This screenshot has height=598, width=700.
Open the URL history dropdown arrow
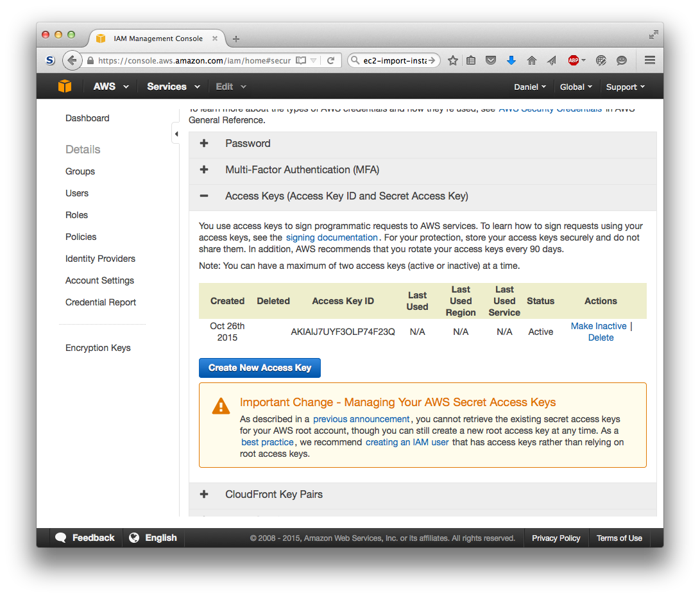(x=313, y=60)
